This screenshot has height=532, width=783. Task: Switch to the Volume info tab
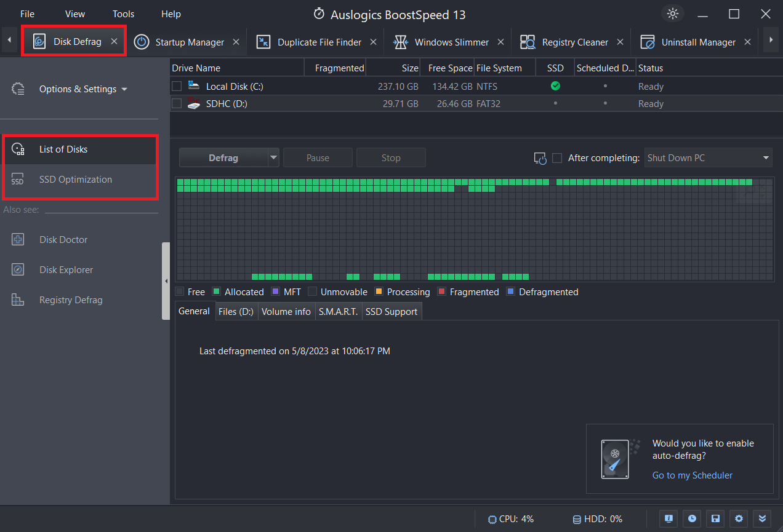(x=286, y=312)
